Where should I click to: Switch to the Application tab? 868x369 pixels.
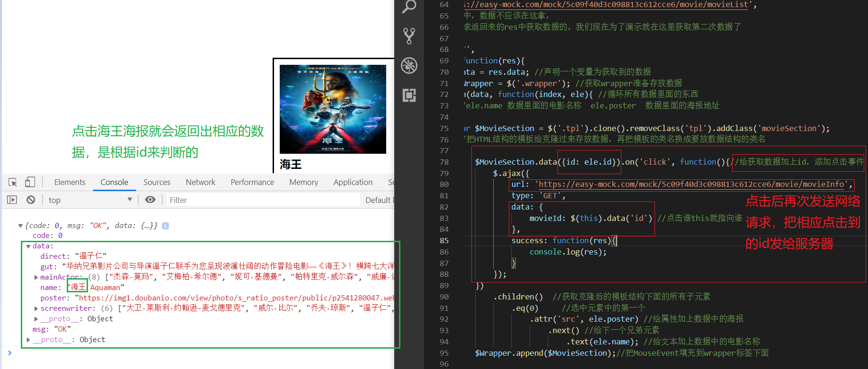point(353,182)
